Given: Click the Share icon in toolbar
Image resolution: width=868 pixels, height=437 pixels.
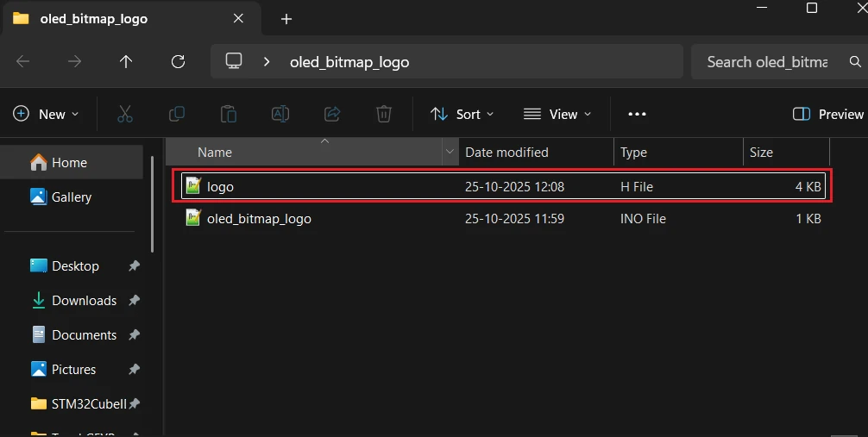Looking at the screenshot, I should (x=332, y=114).
